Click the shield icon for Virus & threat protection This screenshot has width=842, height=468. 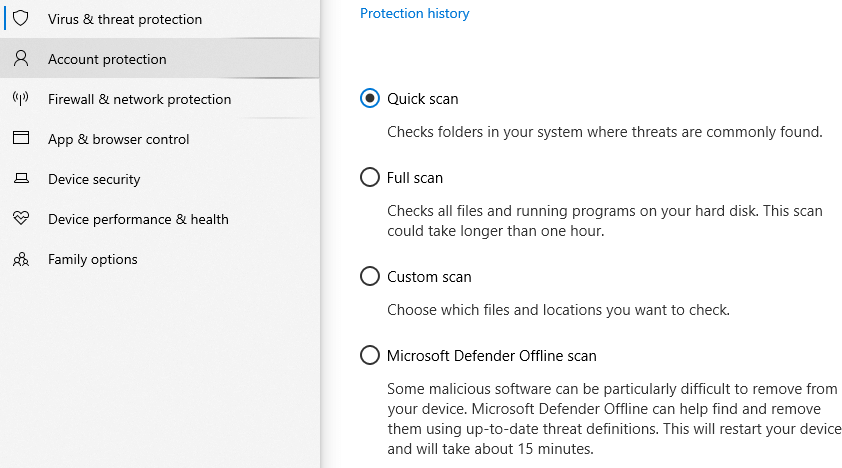tap(20, 18)
